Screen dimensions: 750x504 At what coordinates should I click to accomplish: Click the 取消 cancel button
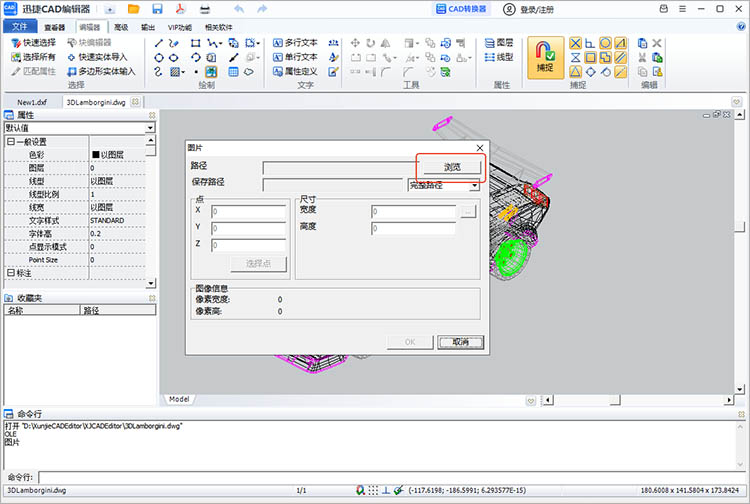460,342
